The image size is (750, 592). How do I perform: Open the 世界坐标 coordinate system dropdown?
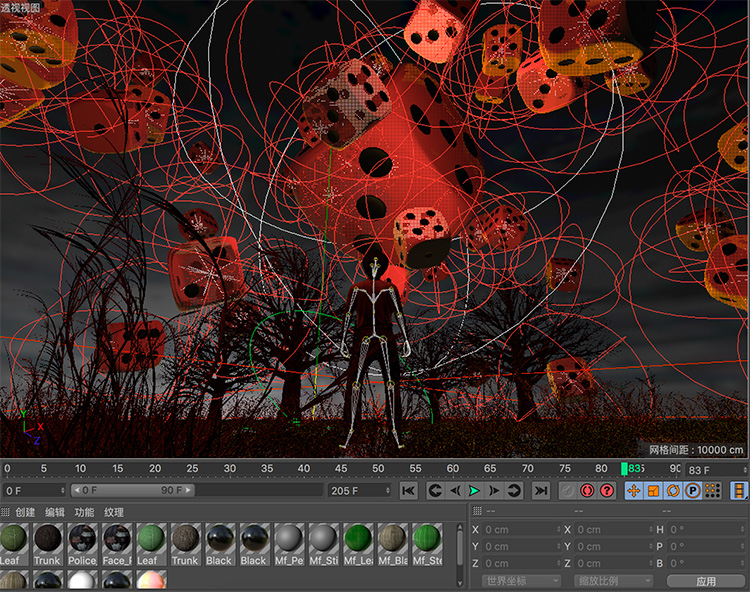[x=521, y=581]
